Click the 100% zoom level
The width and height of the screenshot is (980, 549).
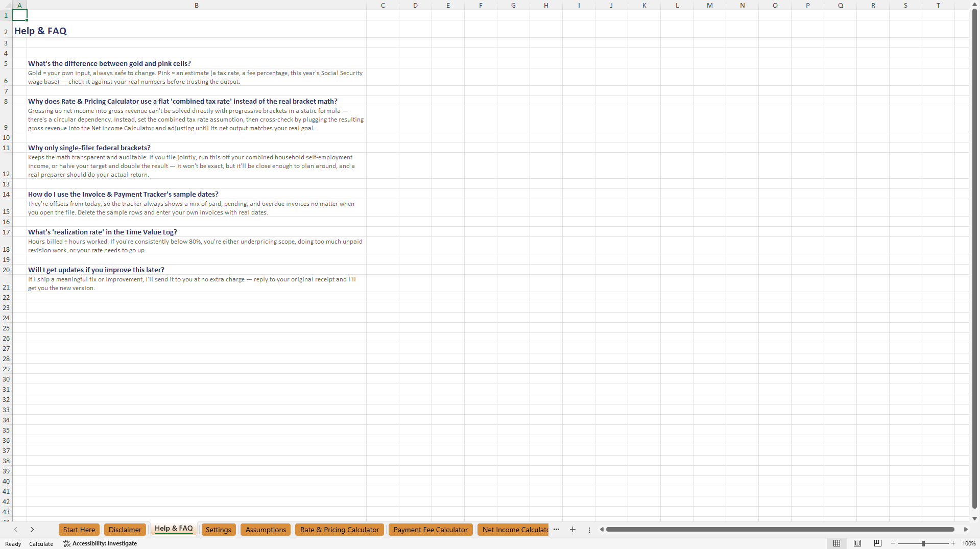(969, 543)
